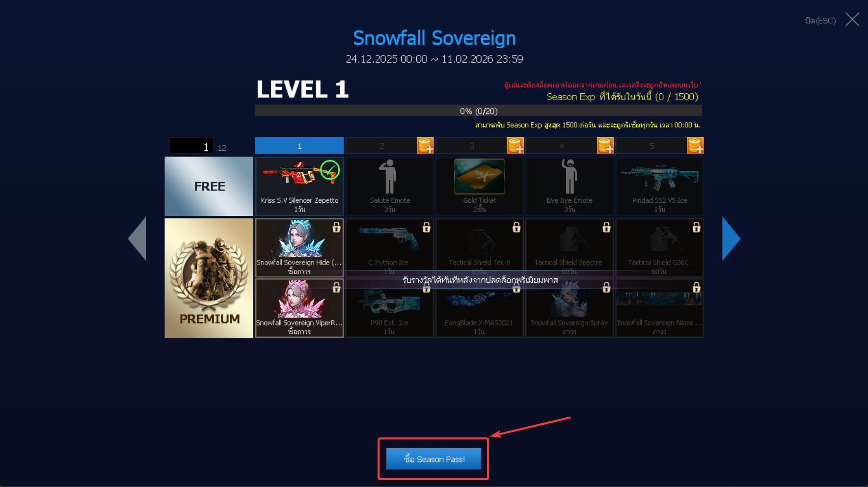
Task: Select the Gold Ticket reward icon
Action: [x=479, y=176]
